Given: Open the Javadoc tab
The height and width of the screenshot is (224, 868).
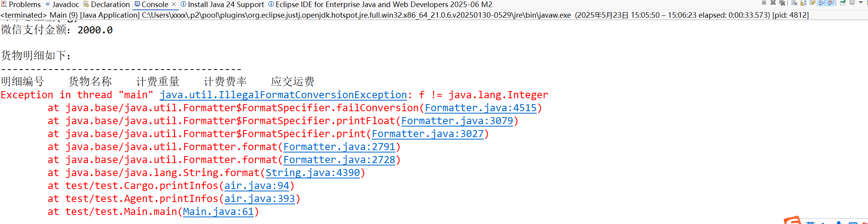Looking at the screenshot, I should (x=62, y=4).
